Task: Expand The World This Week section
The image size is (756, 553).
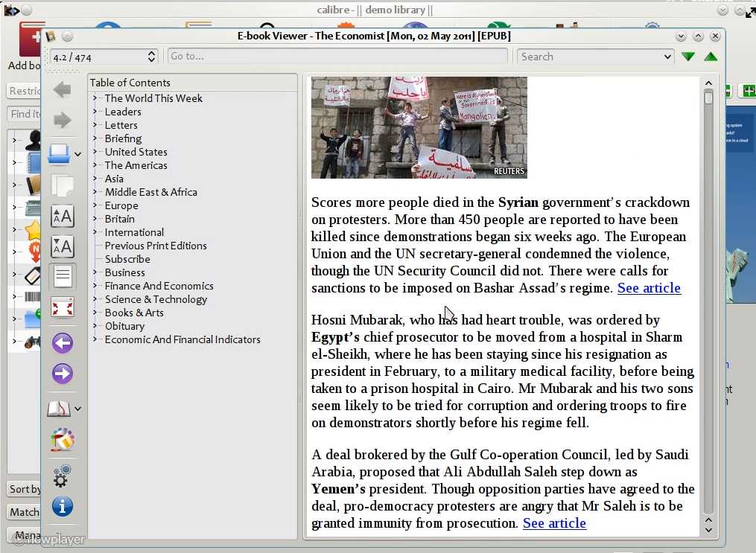Action: tap(95, 98)
